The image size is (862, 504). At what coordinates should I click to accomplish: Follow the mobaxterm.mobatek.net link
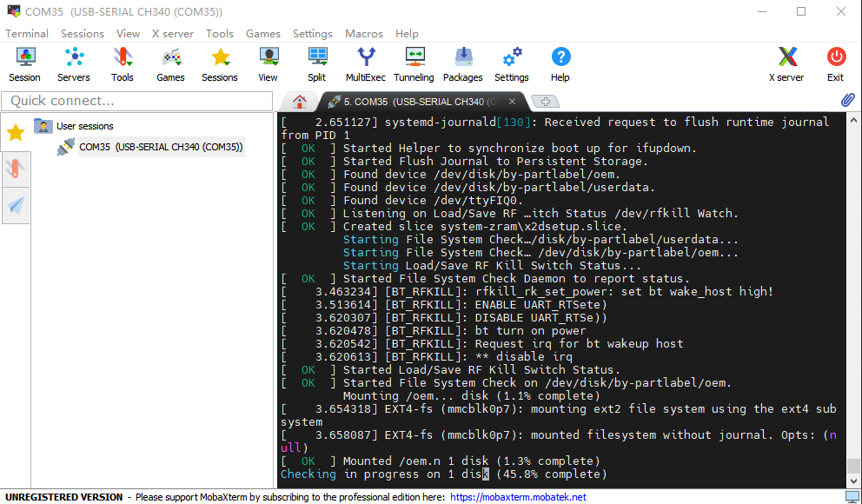click(519, 497)
